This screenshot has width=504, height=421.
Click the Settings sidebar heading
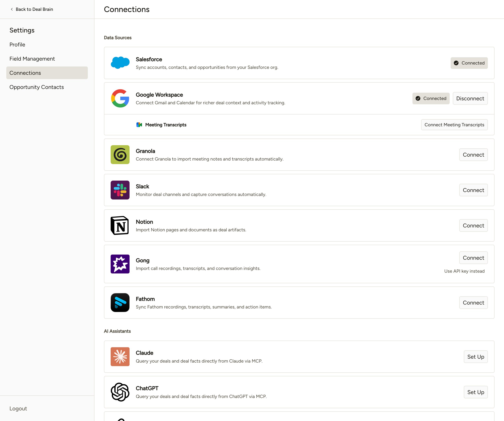22,30
